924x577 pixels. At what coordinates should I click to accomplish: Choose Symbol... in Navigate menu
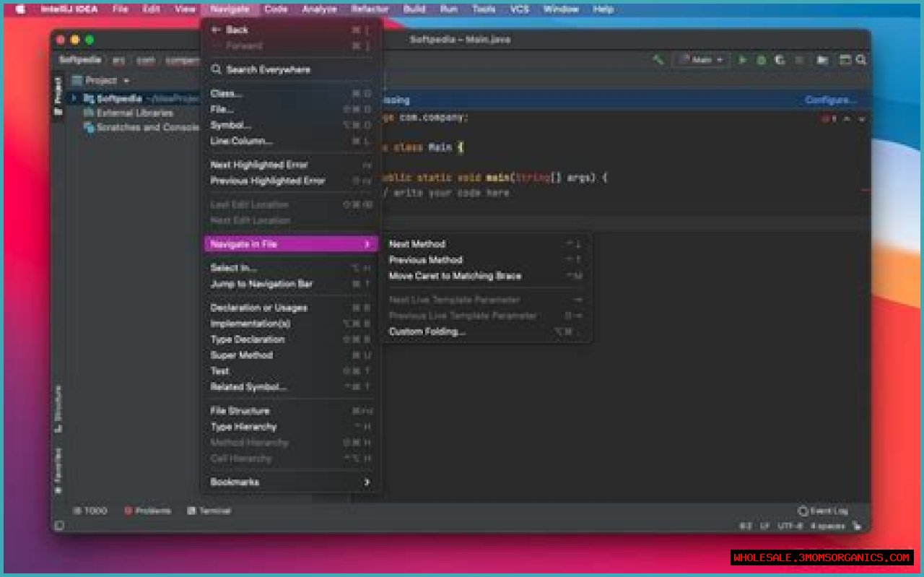[x=291, y=125]
